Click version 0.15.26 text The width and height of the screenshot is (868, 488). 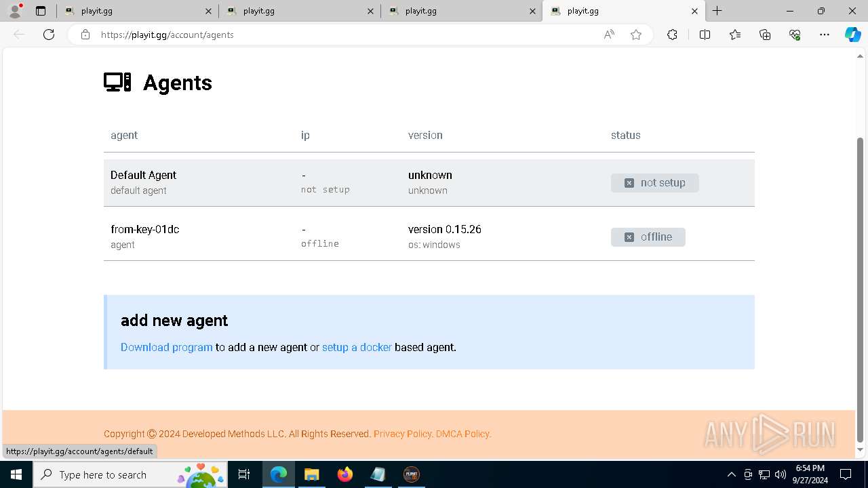click(x=445, y=229)
